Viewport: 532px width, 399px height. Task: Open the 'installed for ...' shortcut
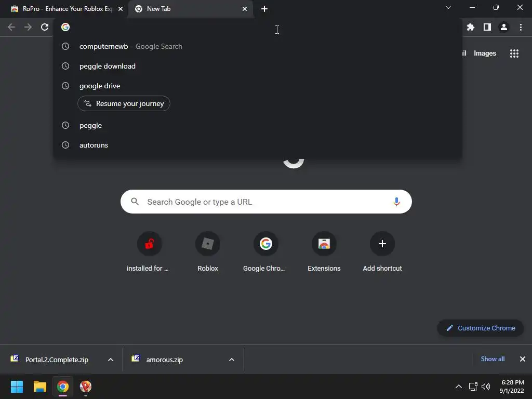[148, 252]
